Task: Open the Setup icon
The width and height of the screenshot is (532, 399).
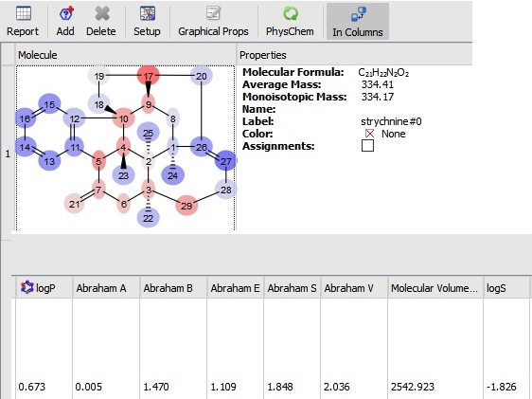Action: coord(148,13)
